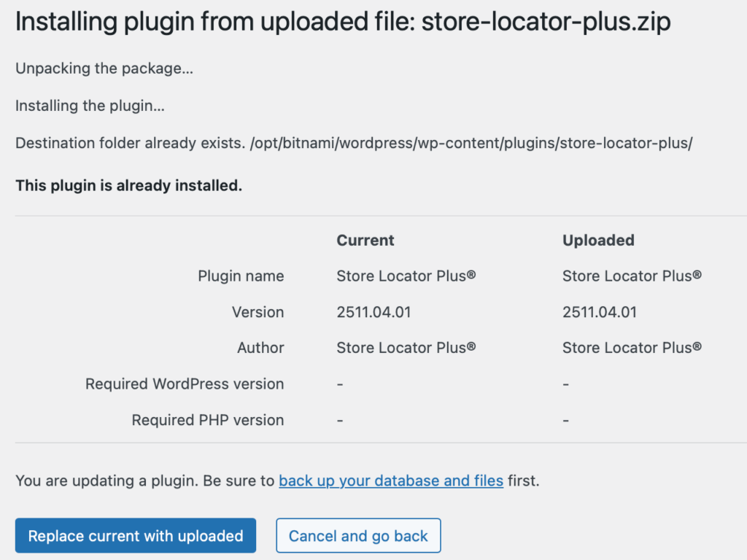Select the Current column header
Image resolution: width=747 pixels, height=560 pixels.
pyautogui.click(x=365, y=240)
